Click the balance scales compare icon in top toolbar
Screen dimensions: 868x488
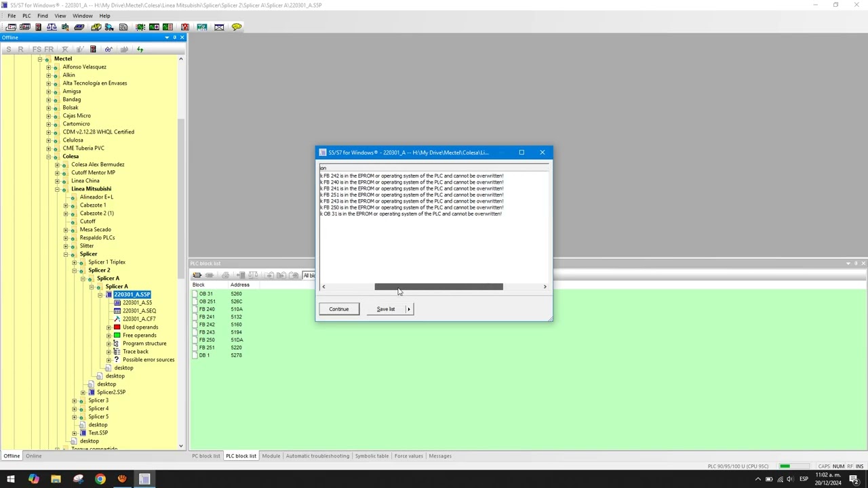click(52, 27)
